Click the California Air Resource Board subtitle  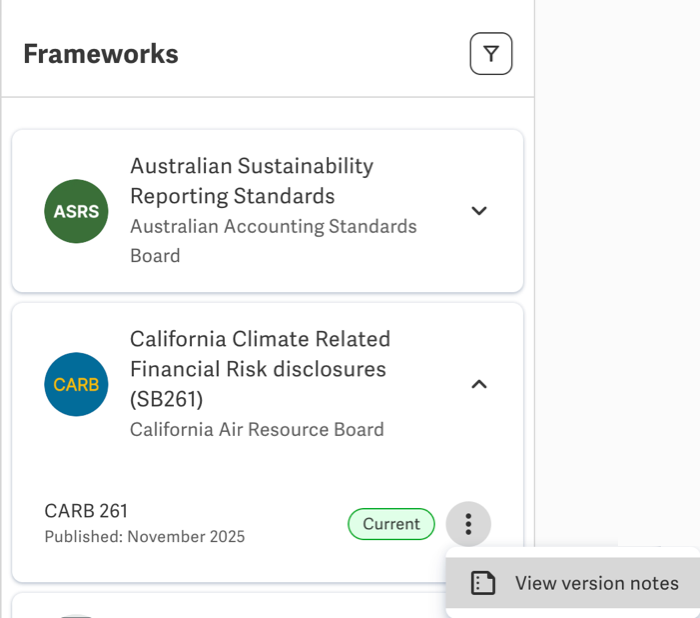coord(257,429)
